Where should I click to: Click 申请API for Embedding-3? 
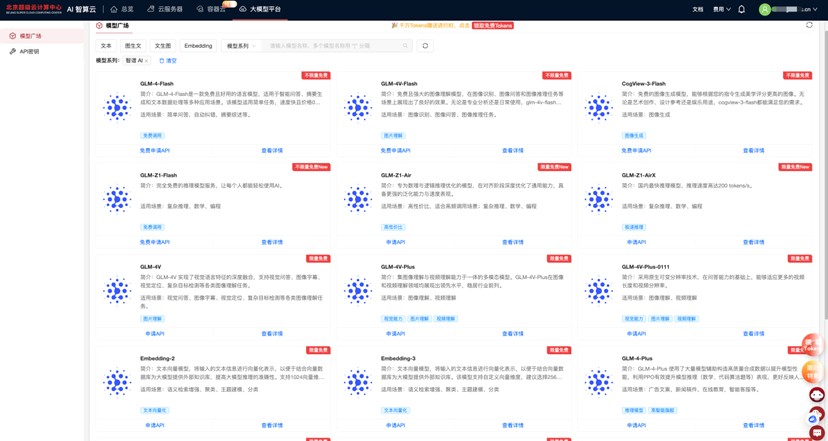(x=396, y=425)
